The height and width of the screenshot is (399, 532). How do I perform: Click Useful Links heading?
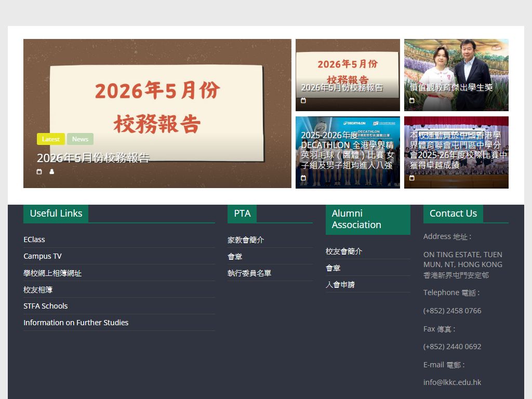[x=56, y=214]
